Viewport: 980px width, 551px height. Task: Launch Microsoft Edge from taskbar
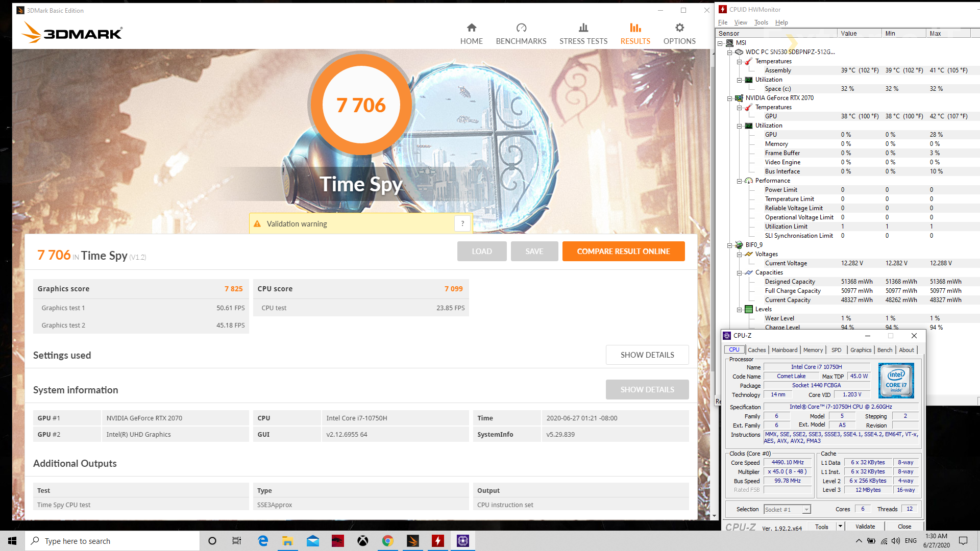(263, 541)
